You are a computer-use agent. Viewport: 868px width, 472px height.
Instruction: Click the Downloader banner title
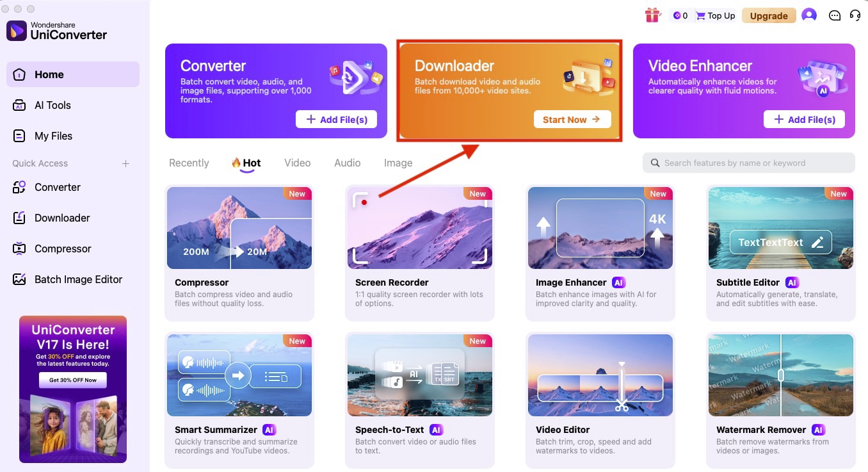[454, 65]
